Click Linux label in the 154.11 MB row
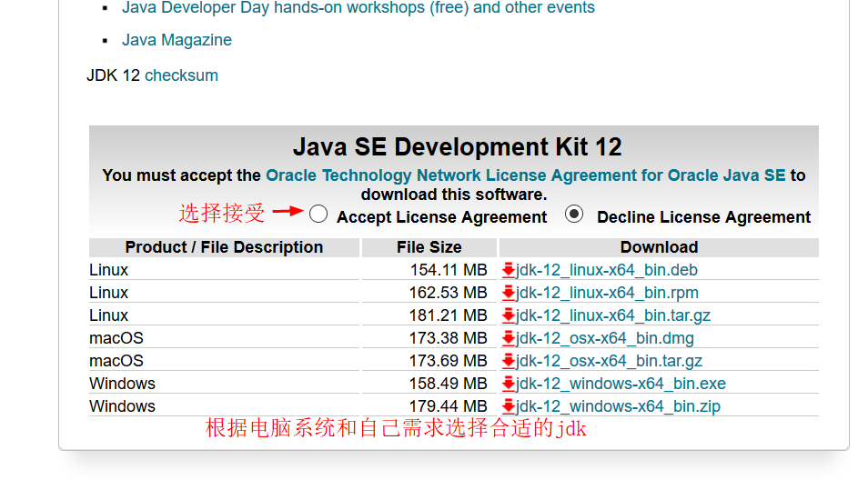Image resolution: width=868 pixels, height=490 pixels. coord(108,270)
